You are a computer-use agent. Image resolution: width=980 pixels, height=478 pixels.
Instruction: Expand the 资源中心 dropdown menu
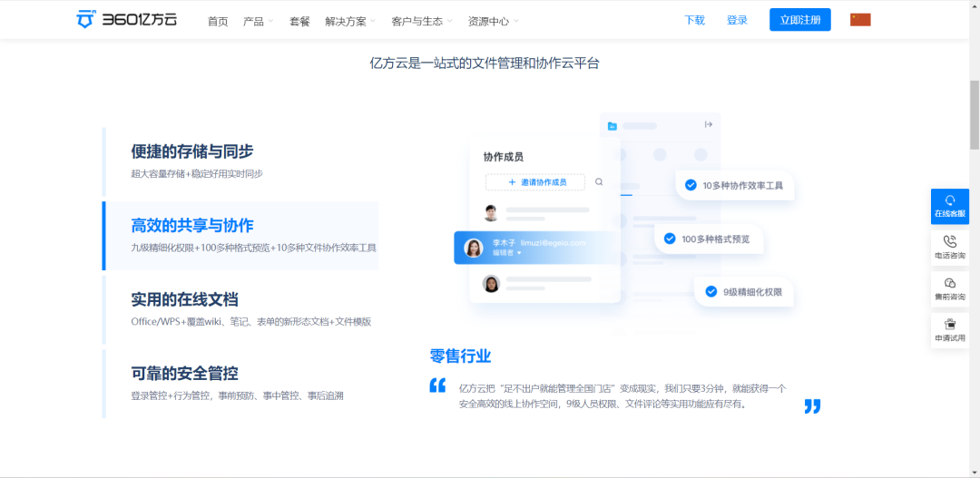(x=493, y=21)
